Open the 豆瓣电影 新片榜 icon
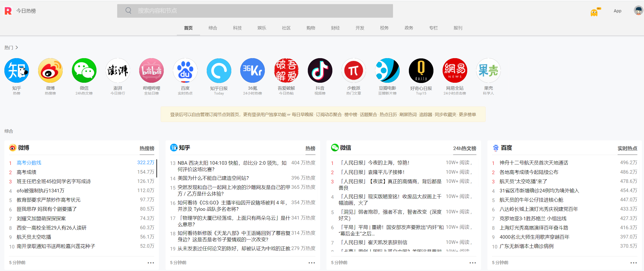This screenshot has height=271, width=644. (387, 70)
